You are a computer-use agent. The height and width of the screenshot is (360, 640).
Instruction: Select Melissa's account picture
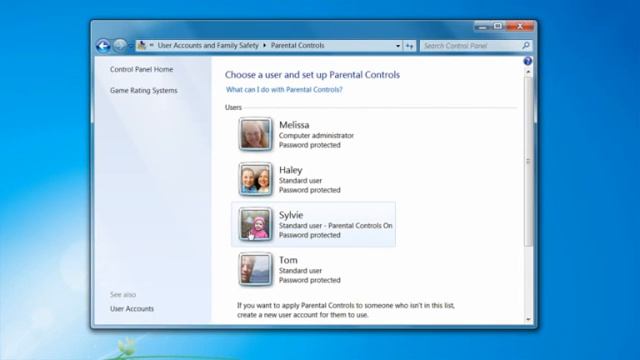(x=256, y=134)
